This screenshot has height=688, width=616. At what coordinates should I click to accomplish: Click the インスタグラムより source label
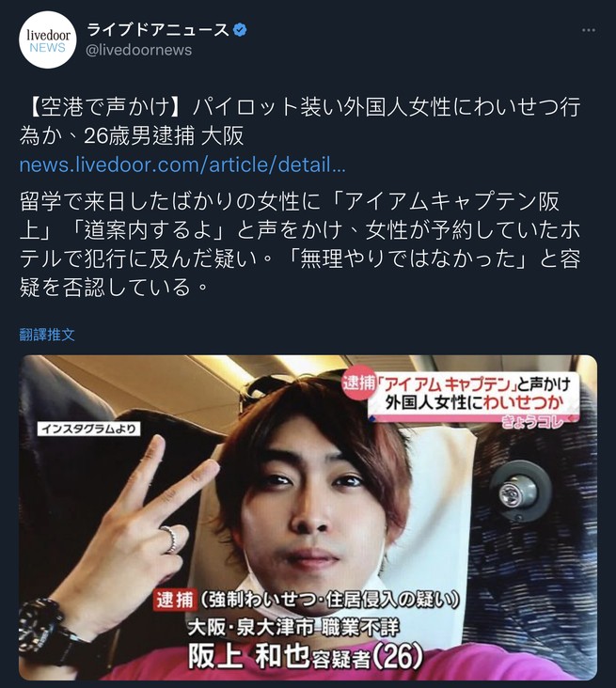(x=89, y=429)
